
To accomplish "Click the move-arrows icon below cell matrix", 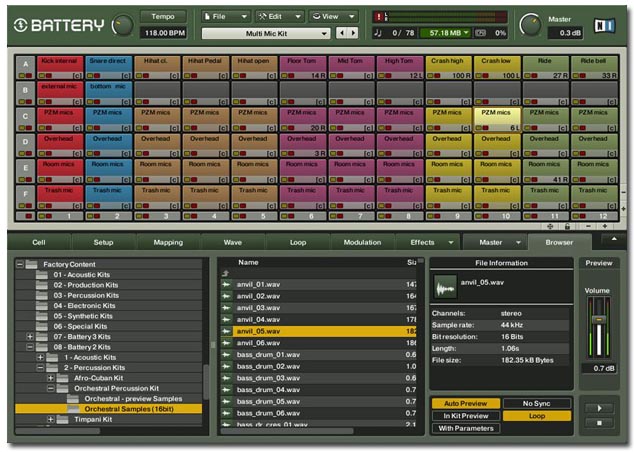I will point(550,226).
